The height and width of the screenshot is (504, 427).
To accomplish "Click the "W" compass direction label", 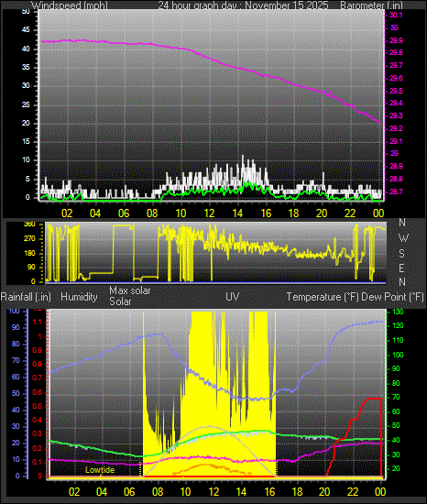I will pos(403,238).
